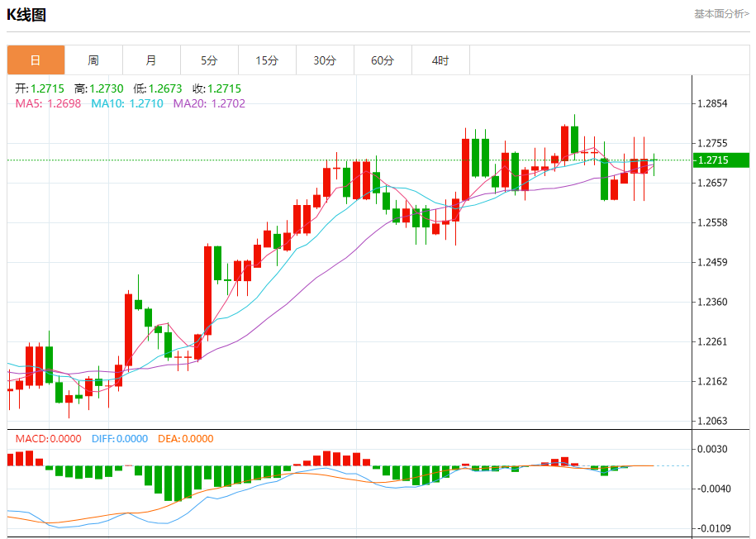Image resolution: width=756 pixels, height=539 pixels.
Task: Click the 1.2360 price axis label
Action: pyautogui.click(x=712, y=302)
